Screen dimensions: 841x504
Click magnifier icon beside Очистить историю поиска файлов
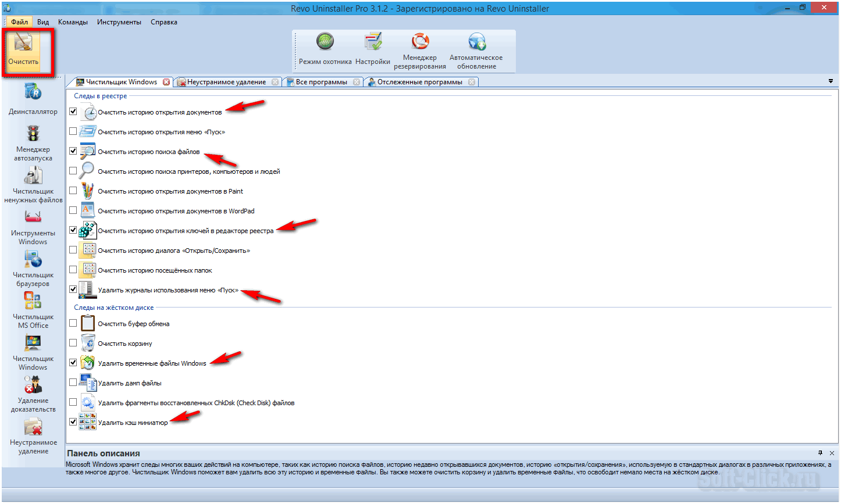(88, 152)
